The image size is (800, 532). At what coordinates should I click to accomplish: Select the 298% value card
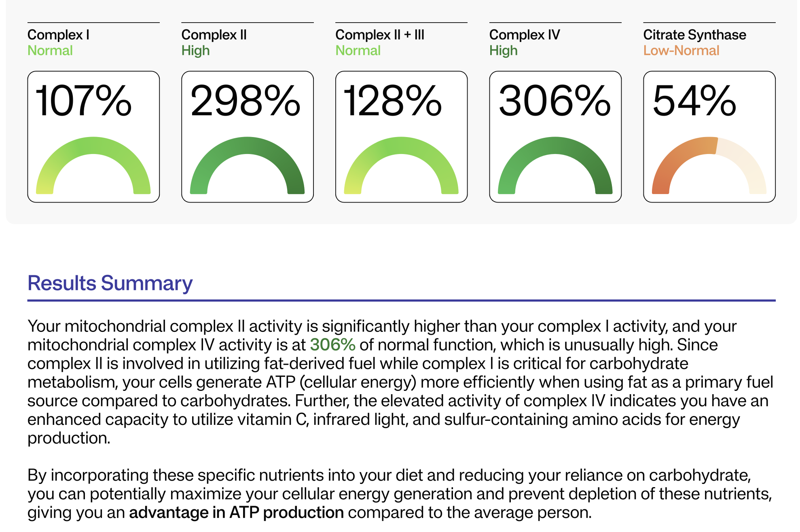(x=248, y=137)
